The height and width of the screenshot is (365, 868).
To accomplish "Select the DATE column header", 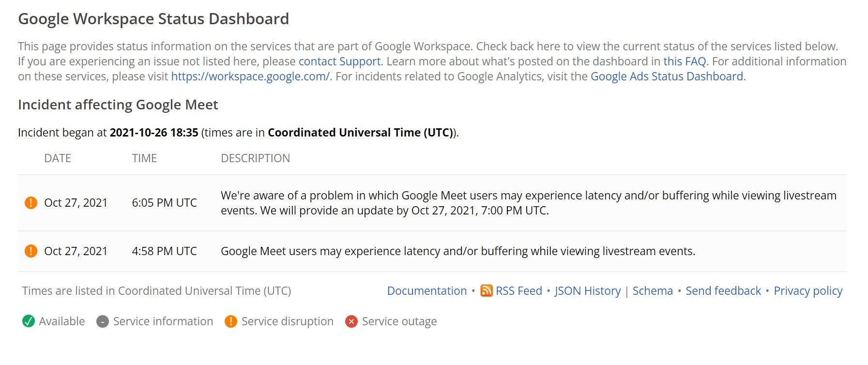I will [x=57, y=158].
